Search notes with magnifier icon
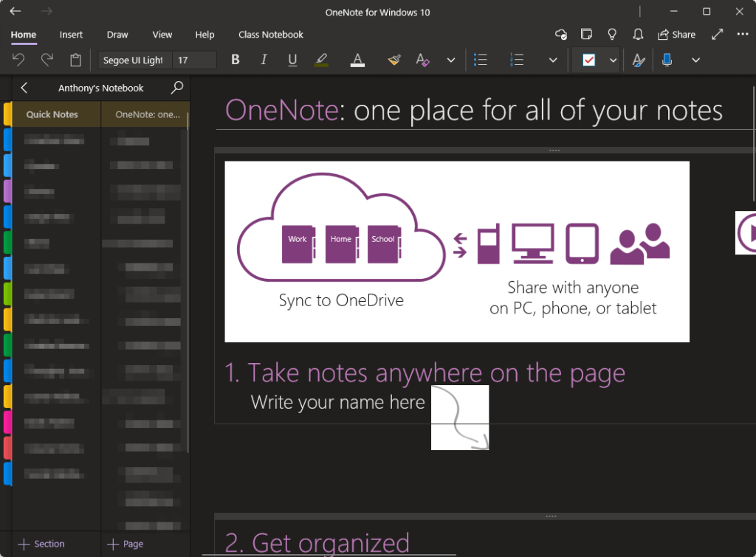The height and width of the screenshot is (557, 756). (x=177, y=88)
